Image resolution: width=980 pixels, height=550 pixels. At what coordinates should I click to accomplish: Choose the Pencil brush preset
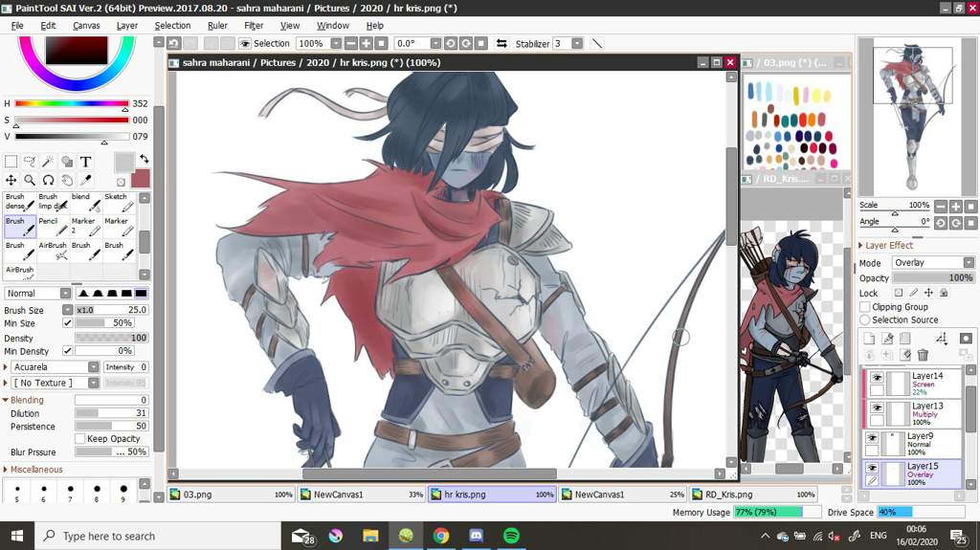53,227
